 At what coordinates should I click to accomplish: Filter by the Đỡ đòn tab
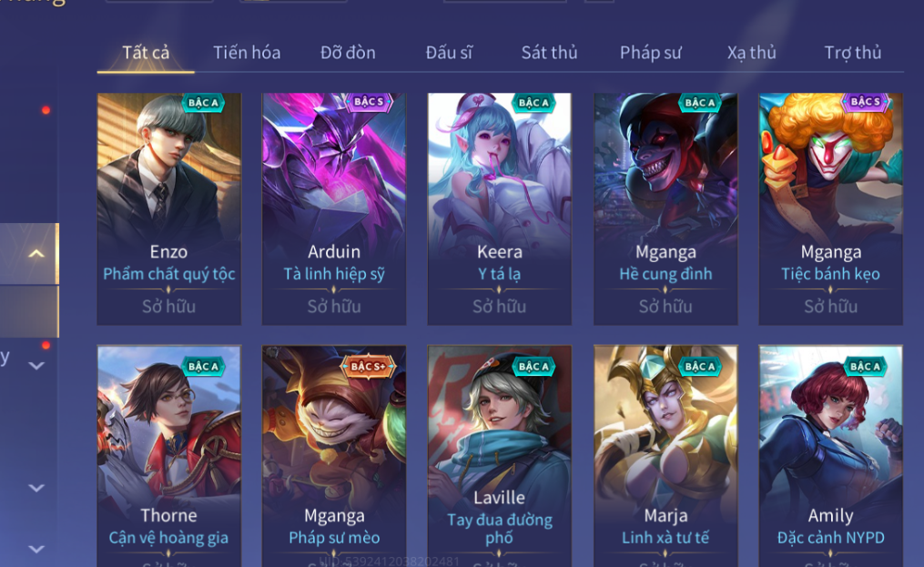[x=348, y=53]
